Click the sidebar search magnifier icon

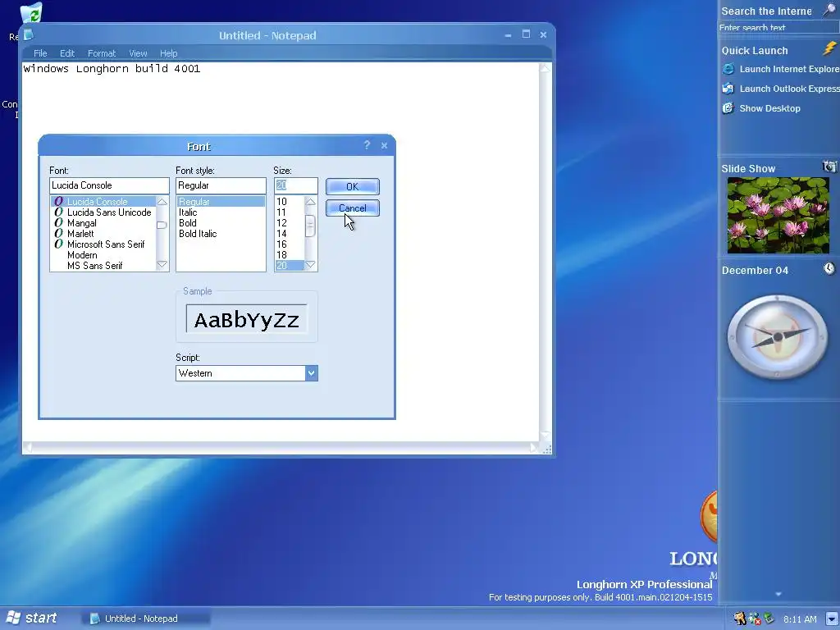click(x=829, y=10)
